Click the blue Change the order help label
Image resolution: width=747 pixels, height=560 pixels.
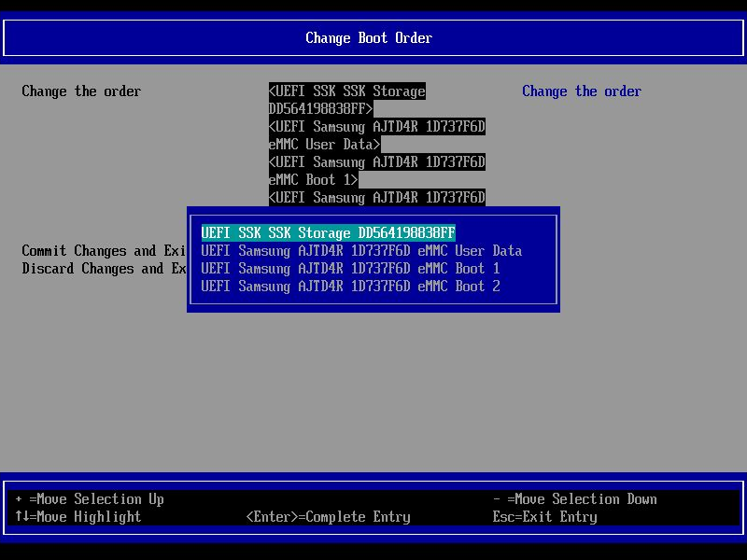[x=581, y=91]
